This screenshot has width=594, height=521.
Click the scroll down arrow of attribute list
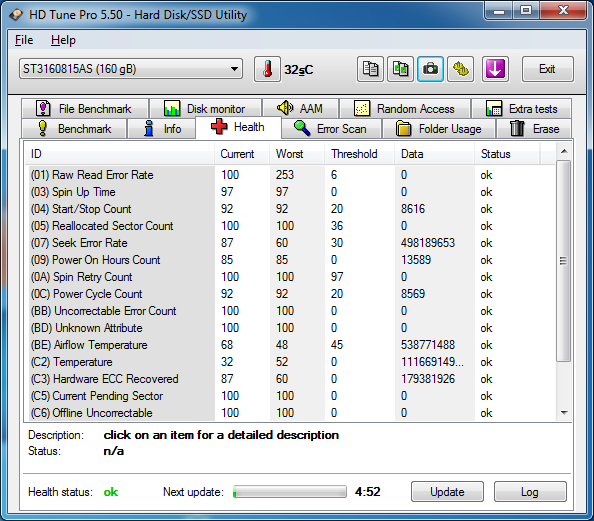(564, 413)
